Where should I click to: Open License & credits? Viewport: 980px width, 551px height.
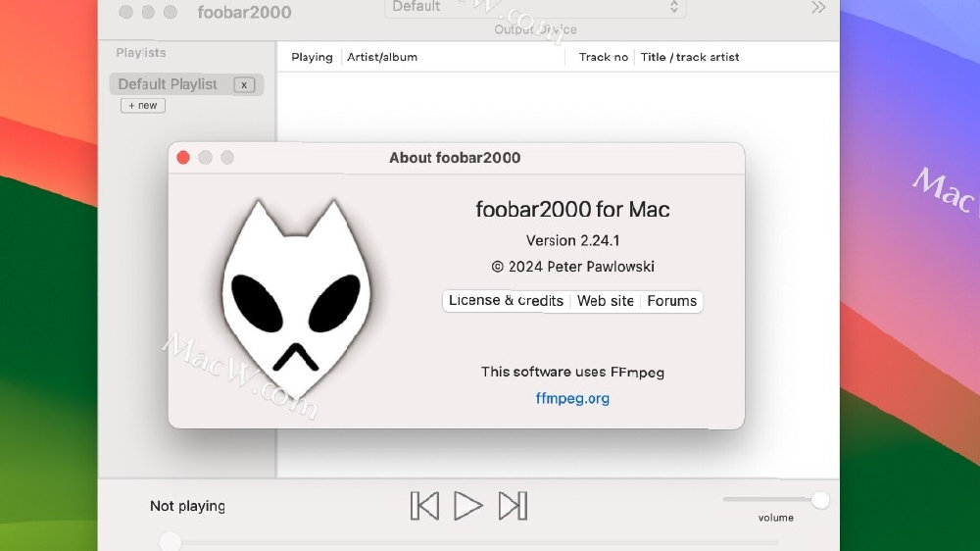pos(506,301)
